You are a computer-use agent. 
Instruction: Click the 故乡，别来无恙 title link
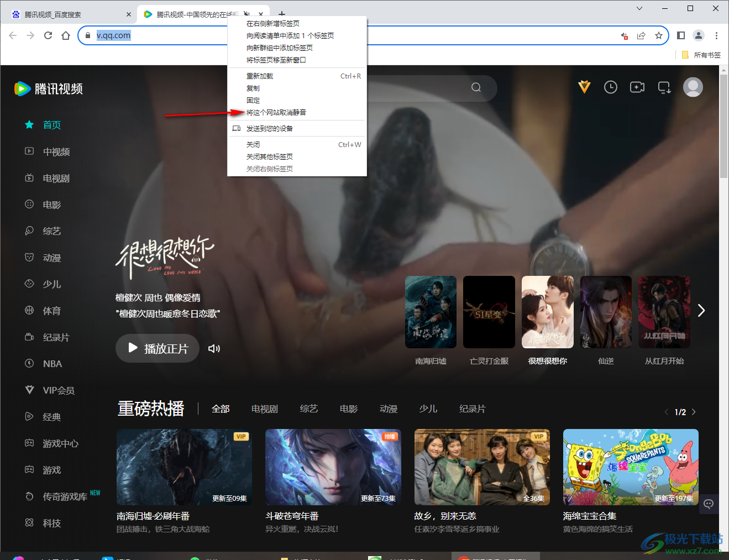pos(445,516)
